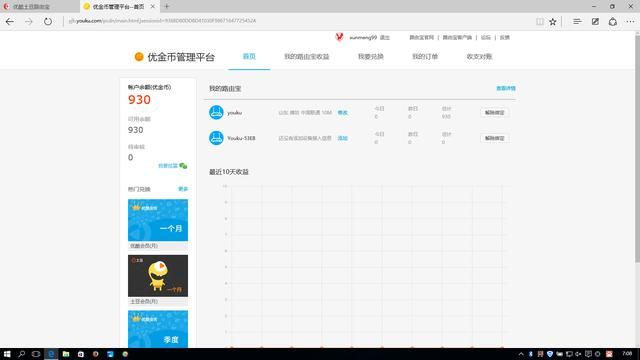Viewport: 640px width, 360px height.
Task: Click the Youku-53E8 router device icon
Action: (216, 138)
